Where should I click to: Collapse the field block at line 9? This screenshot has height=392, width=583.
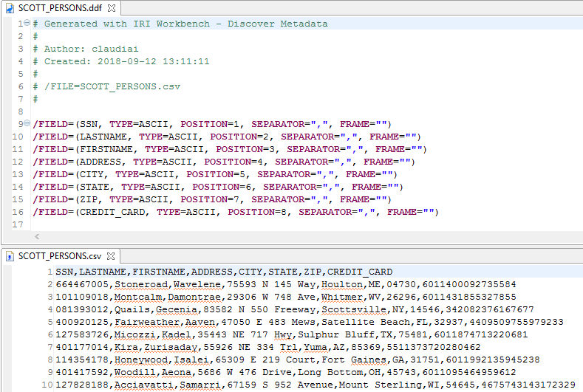[27, 123]
